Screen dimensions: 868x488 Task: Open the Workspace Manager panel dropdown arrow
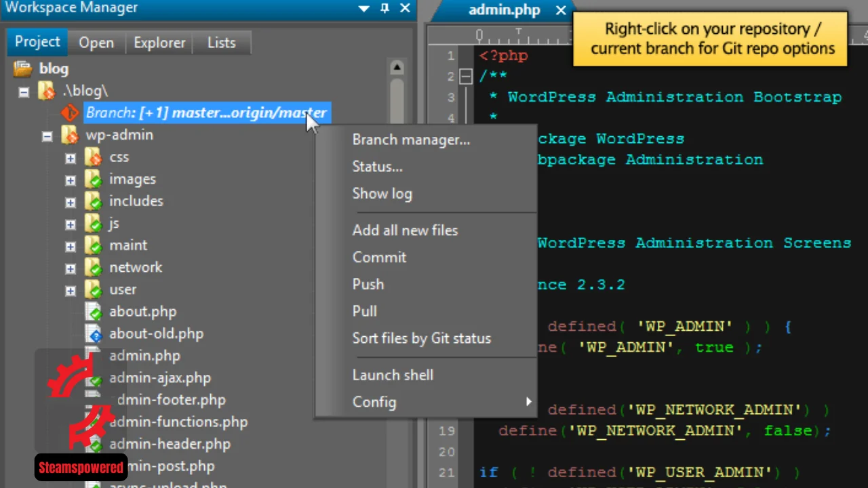click(x=364, y=9)
